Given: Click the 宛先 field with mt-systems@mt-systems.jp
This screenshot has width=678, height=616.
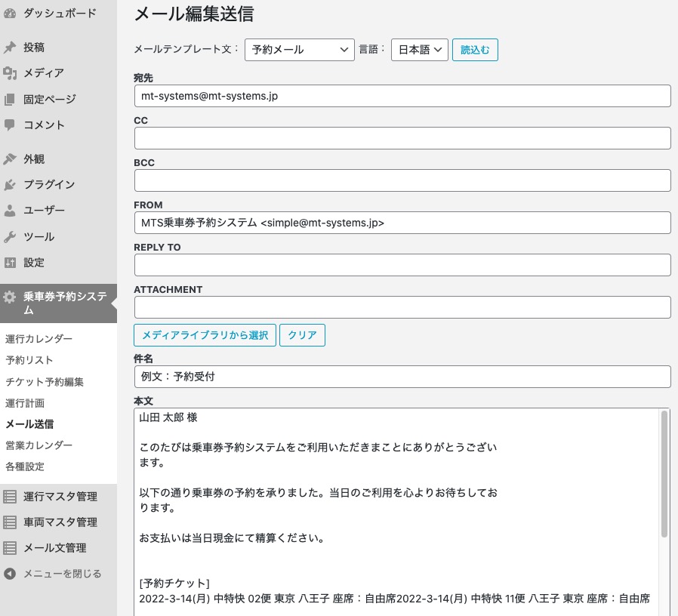Looking at the screenshot, I should [x=402, y=96].
